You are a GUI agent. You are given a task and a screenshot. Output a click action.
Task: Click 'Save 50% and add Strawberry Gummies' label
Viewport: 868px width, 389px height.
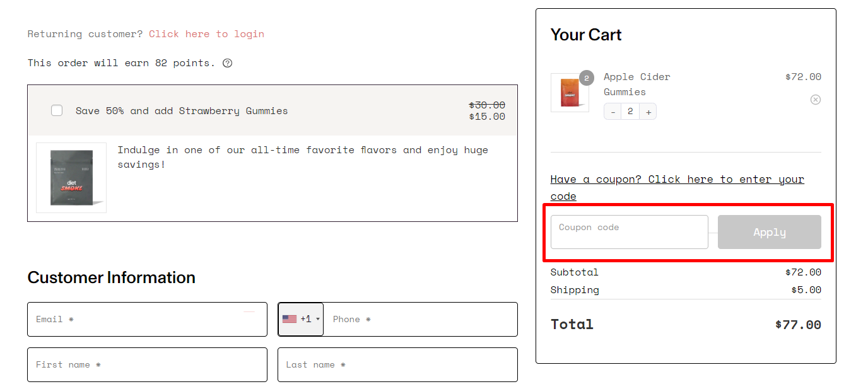click(182, 110)
